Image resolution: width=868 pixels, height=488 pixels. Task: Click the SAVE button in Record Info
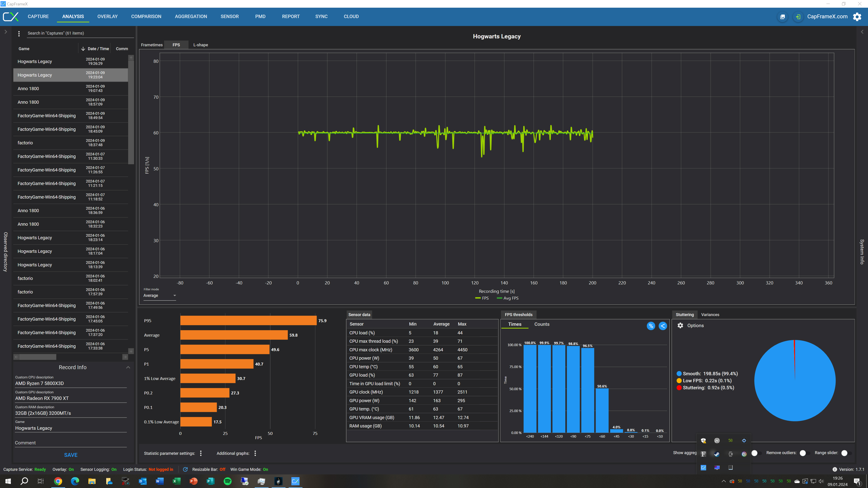(71, 455)
